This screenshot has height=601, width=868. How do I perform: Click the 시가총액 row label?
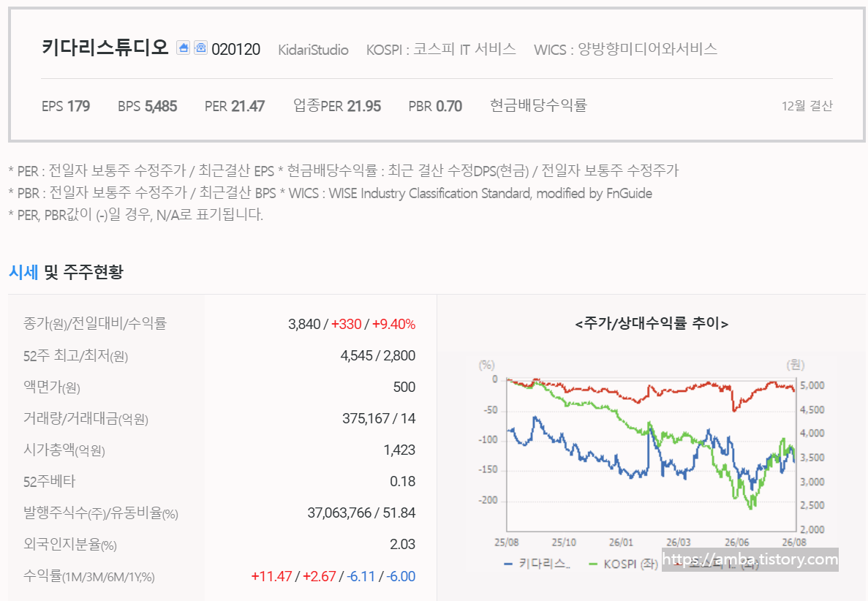(x=64, y=450)
